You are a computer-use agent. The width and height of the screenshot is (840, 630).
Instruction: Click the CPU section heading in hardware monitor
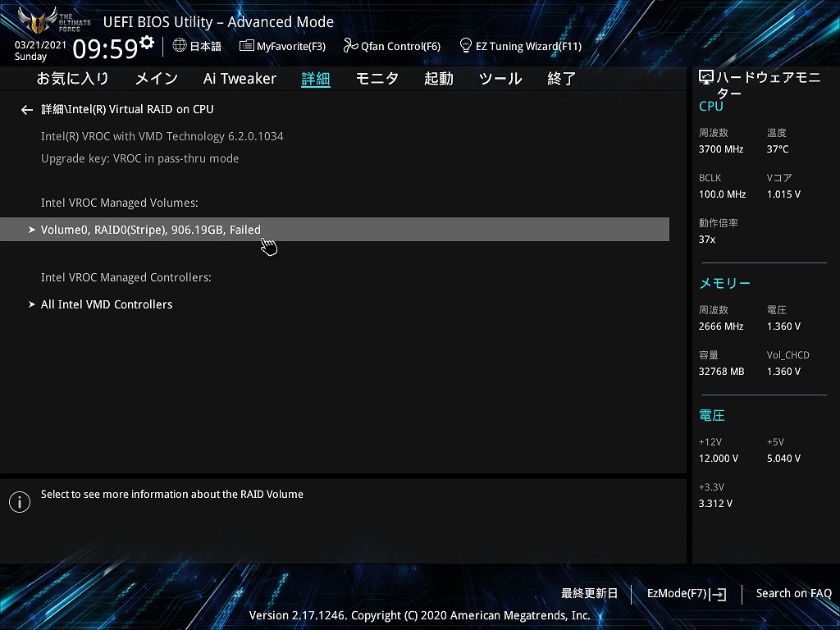[711, 107]
